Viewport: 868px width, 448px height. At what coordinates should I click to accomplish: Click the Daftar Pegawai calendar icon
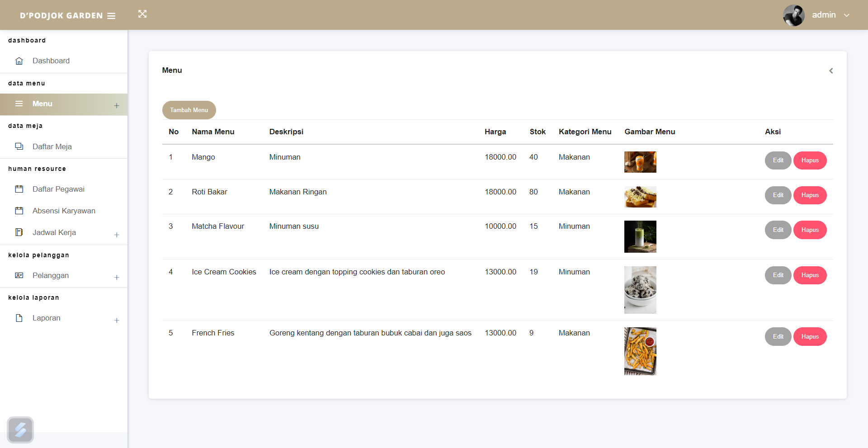pos(19,189)
